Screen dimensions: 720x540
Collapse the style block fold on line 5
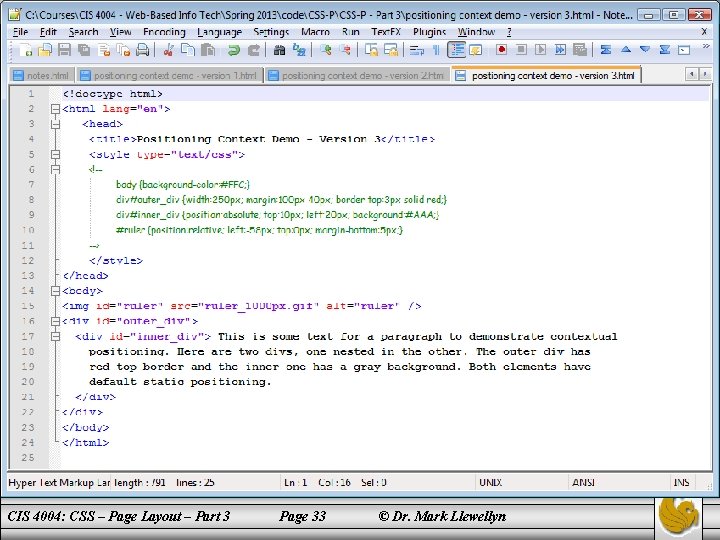(x=55, y=155)
